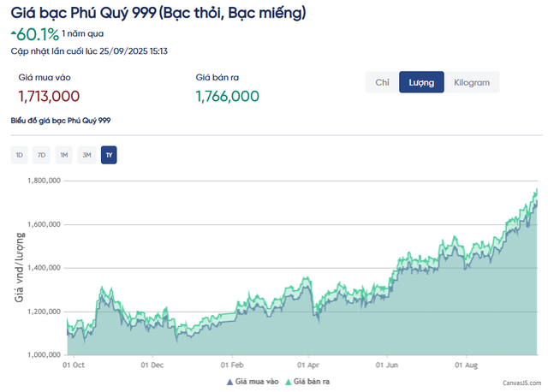548x392 pixels.
Task: Select the Lượng unit option
Action: click(x=421, y=82)
